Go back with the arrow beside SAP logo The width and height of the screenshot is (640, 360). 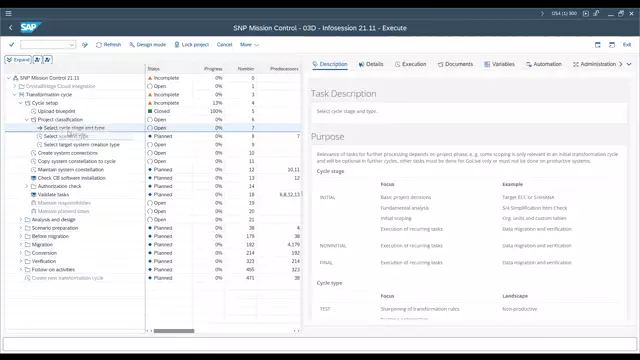11,28
